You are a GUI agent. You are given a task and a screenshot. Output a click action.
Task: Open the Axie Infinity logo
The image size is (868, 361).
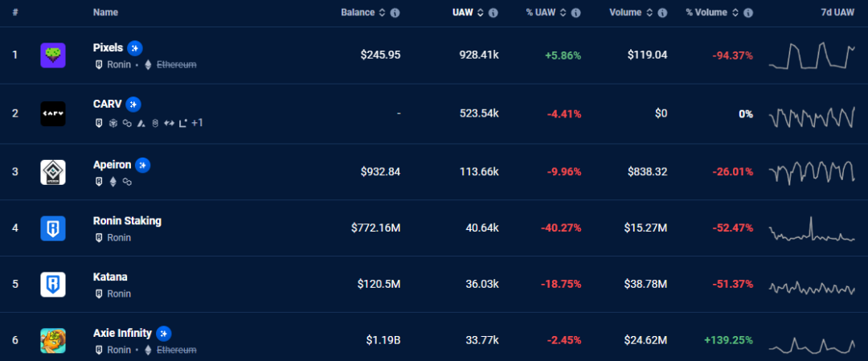53,341
